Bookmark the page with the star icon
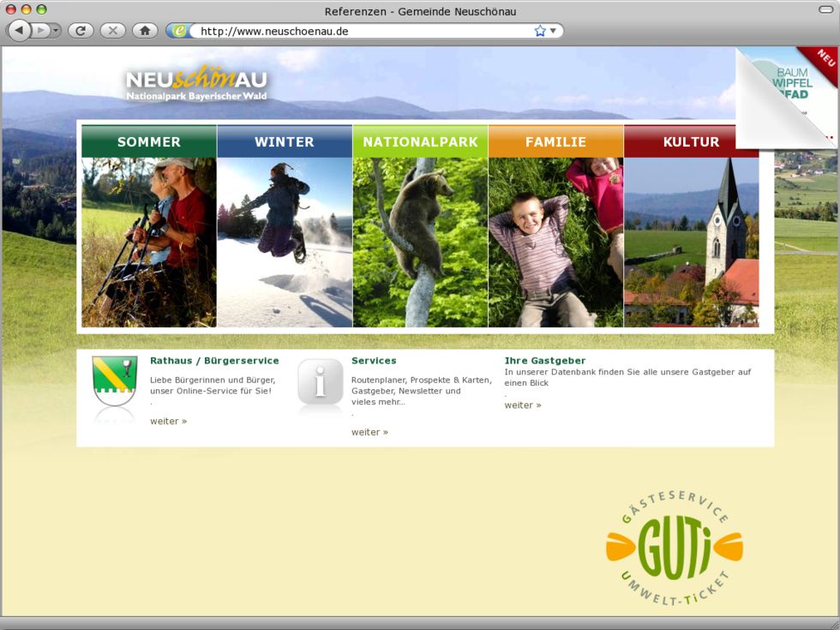840x630 pixels. pyautogui.click(x=540, y=31)
